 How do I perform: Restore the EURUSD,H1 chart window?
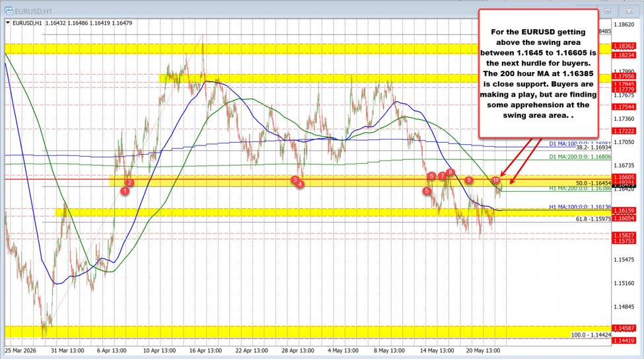[608, 11]
